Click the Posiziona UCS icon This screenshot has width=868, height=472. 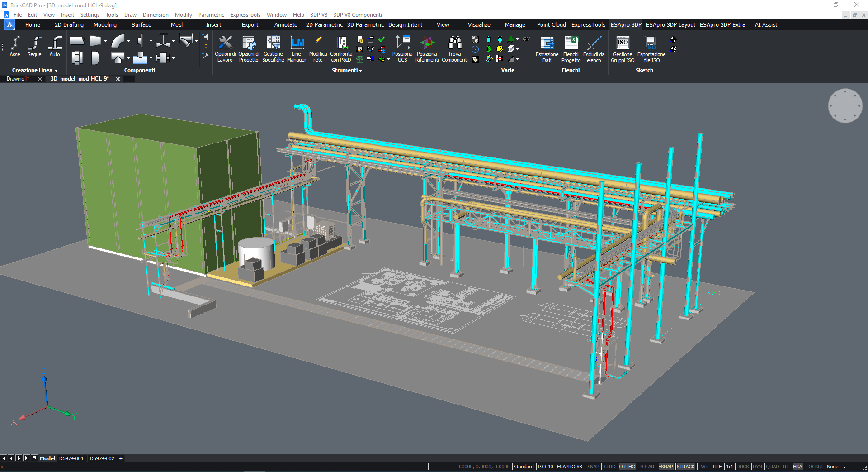[402, 43]
